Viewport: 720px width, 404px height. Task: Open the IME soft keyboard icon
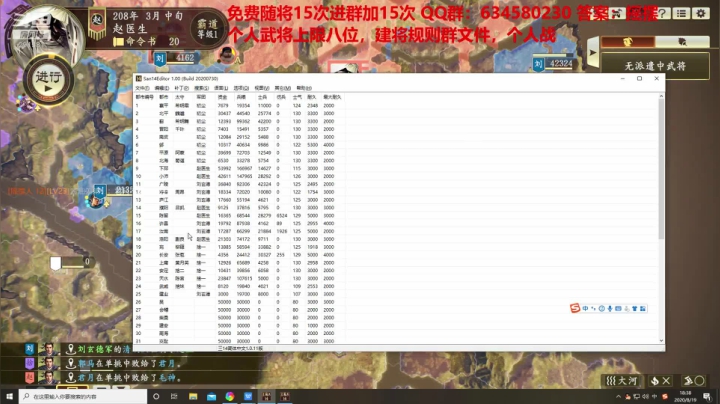pos(618,309)
